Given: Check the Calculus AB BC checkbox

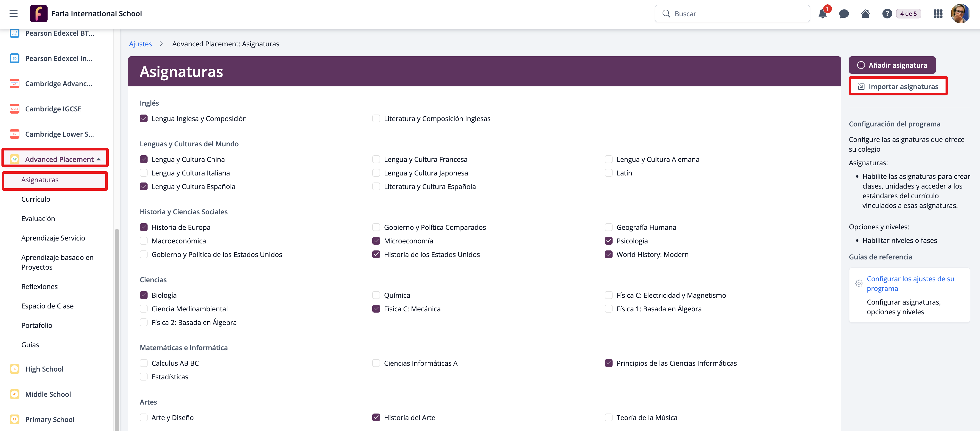Looking at the screenshot, I should tap(143, 363).
